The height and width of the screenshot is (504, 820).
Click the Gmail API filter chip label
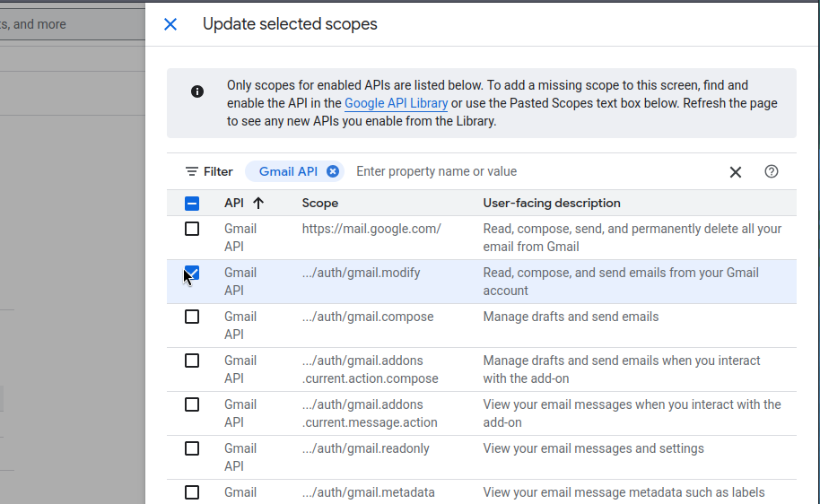(288, 171)
